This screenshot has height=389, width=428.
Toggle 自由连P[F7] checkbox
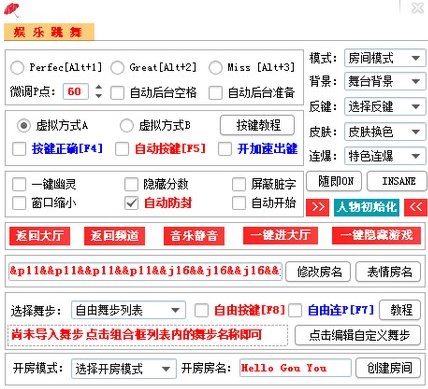[x=295, y=310]
